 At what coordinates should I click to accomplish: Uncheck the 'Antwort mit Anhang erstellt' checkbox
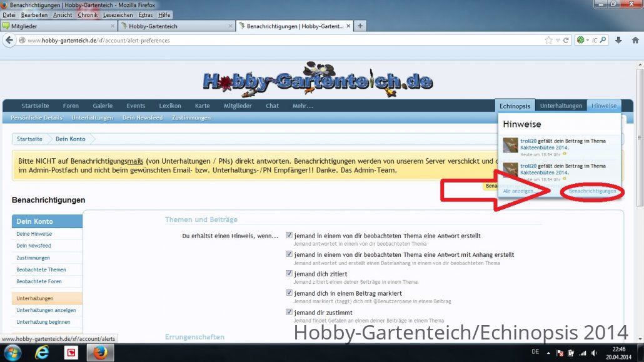point(289,254)
